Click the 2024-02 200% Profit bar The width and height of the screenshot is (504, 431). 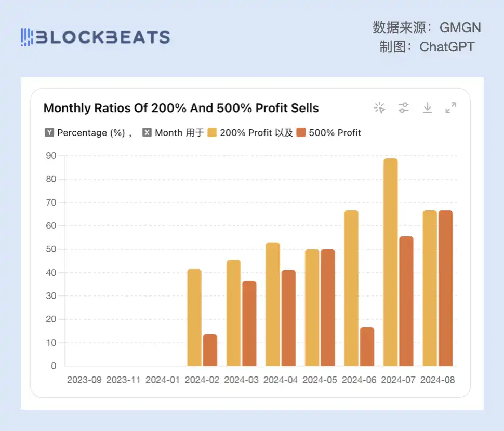click(194, 317)
